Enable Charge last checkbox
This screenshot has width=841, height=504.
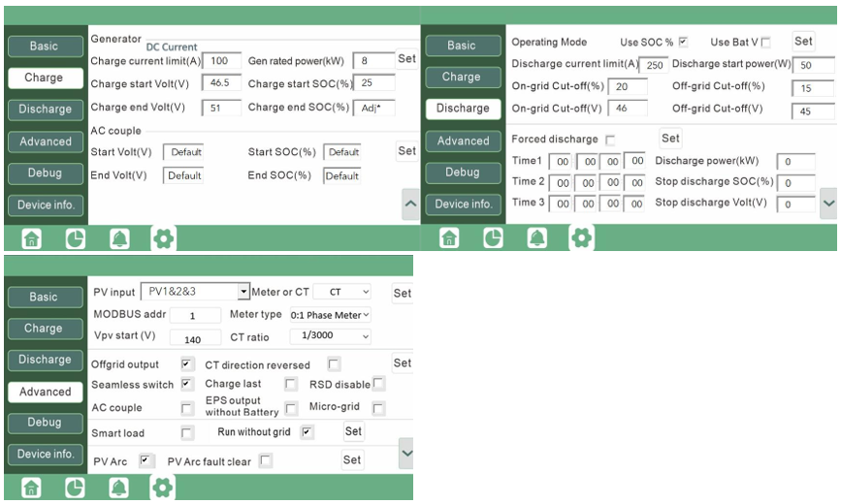point(291,385)
